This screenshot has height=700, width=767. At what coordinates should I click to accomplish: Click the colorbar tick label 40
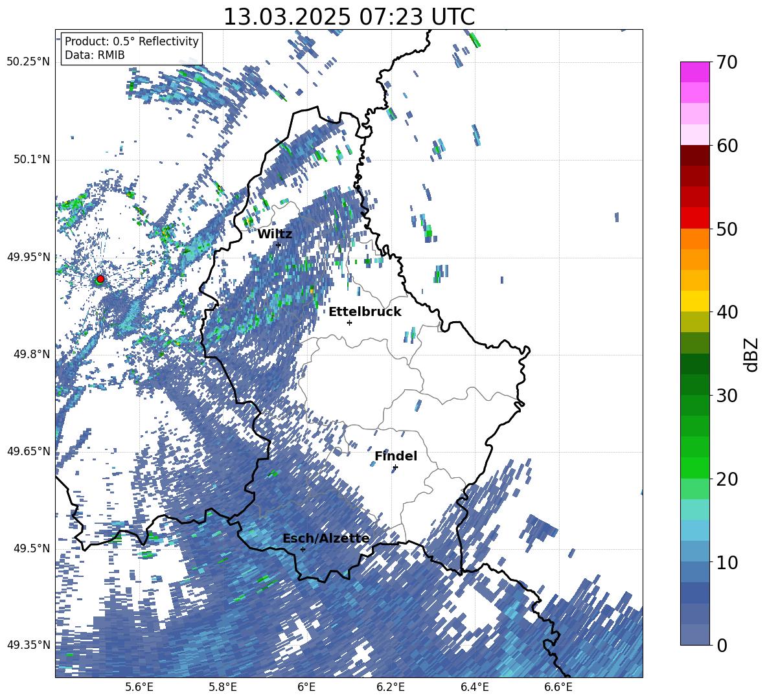(x=727, y=312)
